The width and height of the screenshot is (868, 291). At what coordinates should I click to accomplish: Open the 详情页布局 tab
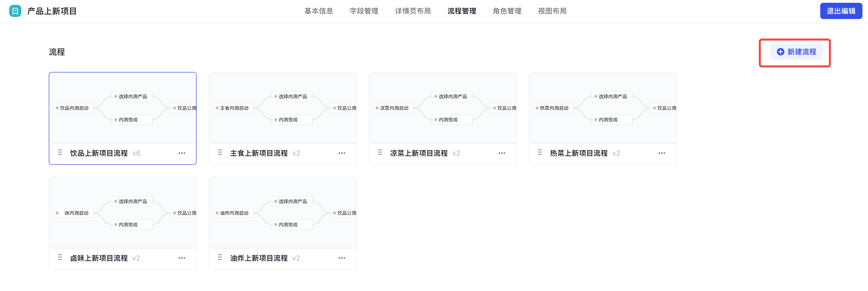(412, 11)
